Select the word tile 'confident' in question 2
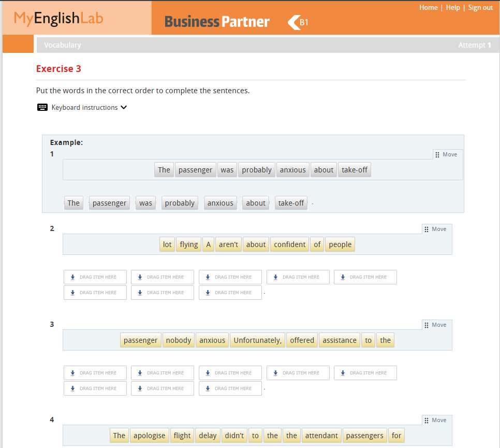This screenshot has height=448, width=500. click(289, 244)
